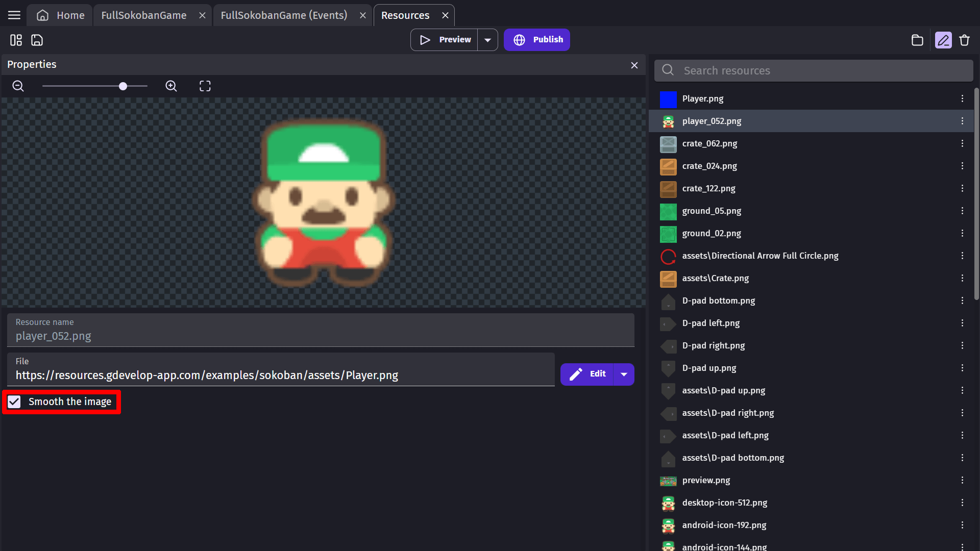
Task: Switch to the Home tab
Action: pos(61,15)
